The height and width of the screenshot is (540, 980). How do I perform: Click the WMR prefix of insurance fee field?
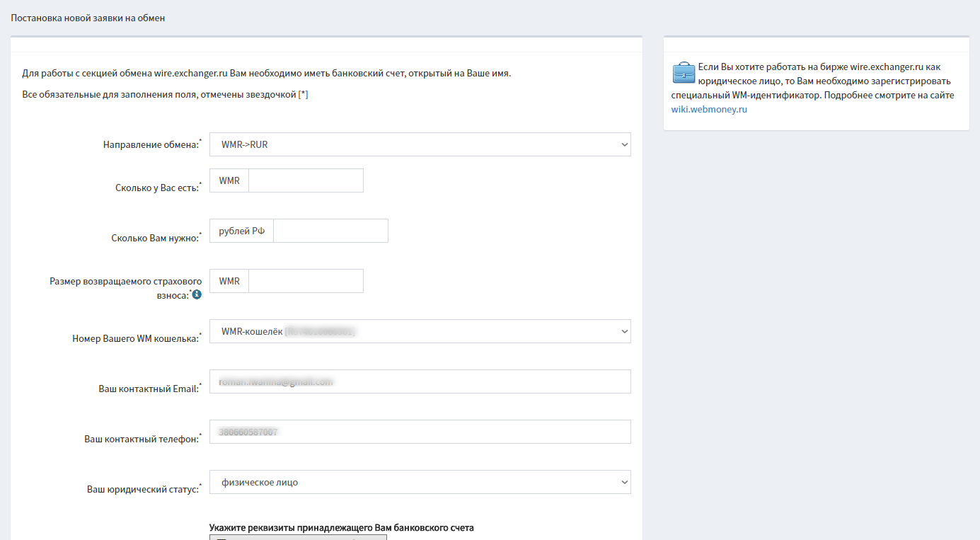(x=229, y=281)
